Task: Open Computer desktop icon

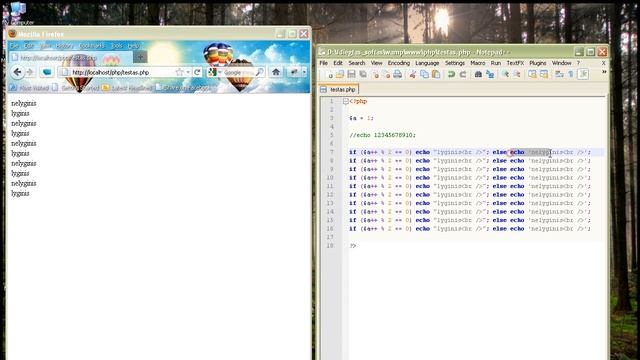Action: [x=18, y=13]
